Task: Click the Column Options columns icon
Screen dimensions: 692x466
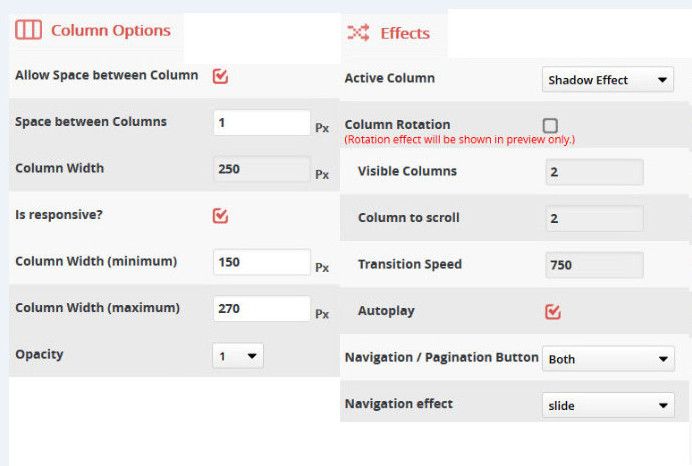Action: 28,30
